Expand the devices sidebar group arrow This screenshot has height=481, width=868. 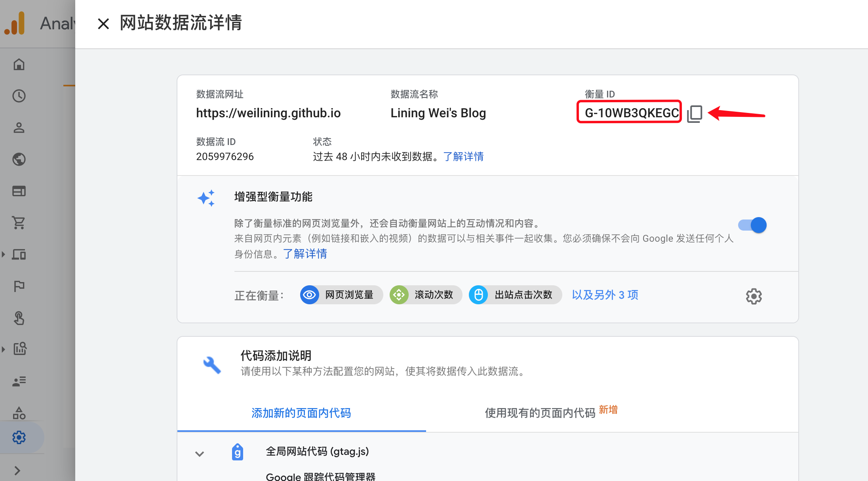(4, 254)
